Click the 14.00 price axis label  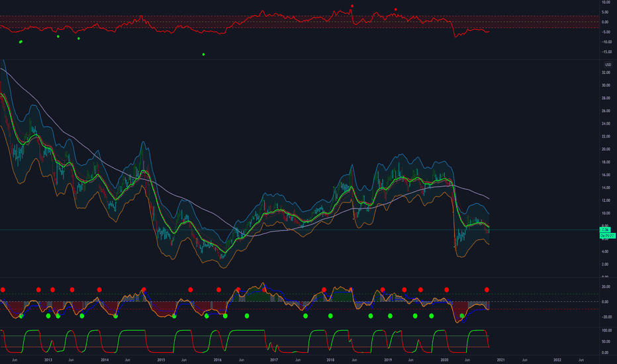pos(606,188)
